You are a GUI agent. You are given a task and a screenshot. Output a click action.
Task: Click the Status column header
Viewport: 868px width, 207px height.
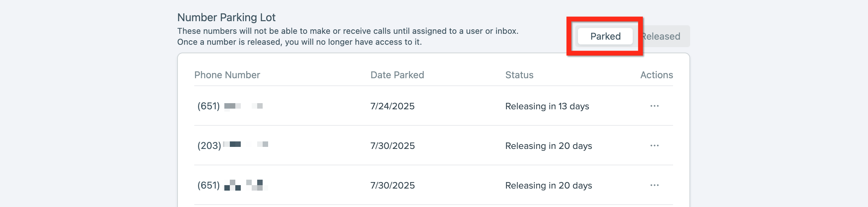(x=519, y=75)
